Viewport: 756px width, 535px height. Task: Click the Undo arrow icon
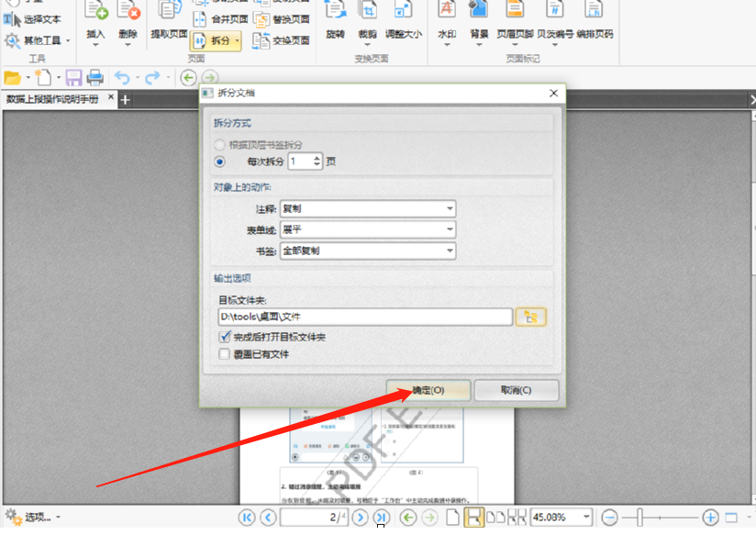point(122,78)
